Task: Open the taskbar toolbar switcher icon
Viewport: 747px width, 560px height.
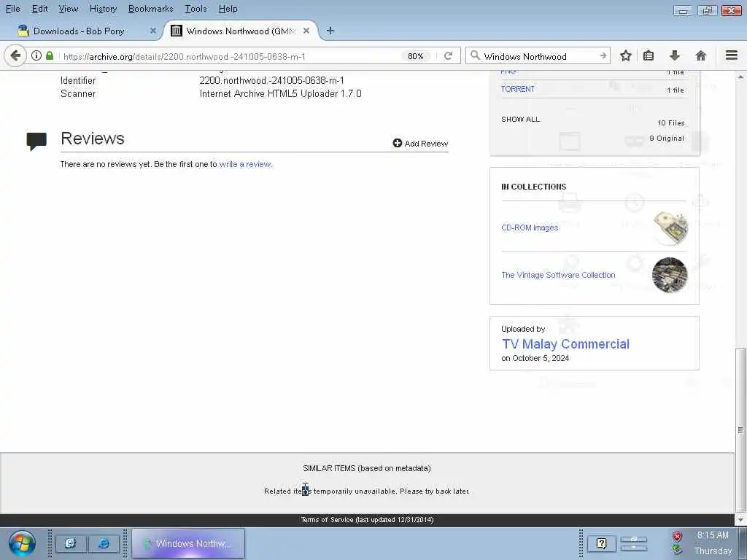Action: pos(633,543)
